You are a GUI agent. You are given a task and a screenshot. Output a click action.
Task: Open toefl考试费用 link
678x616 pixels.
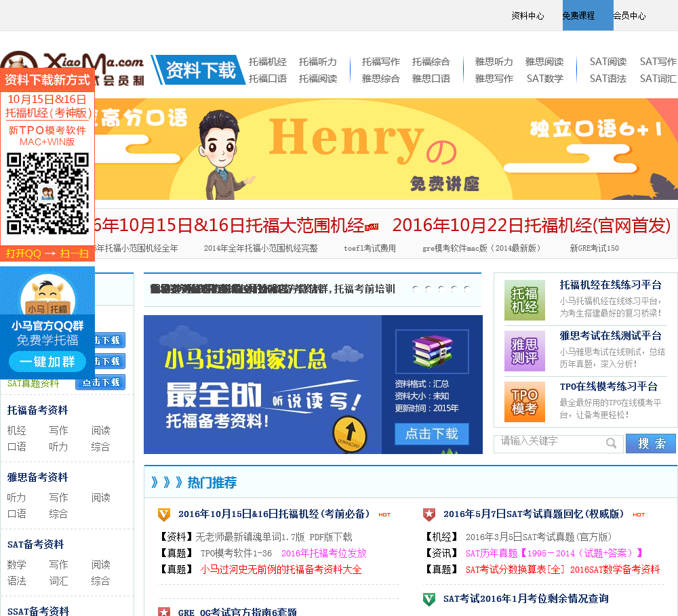click(370, 249)
